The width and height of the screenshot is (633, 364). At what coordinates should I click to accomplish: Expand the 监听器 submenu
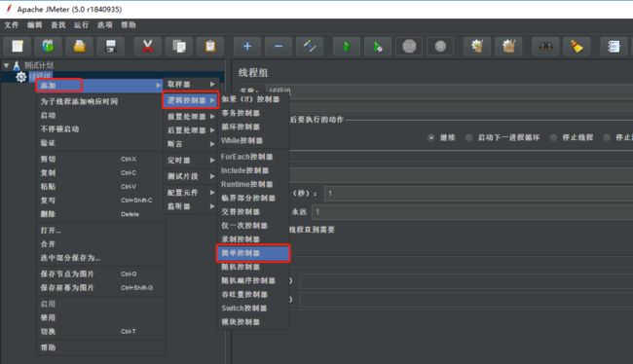pyautogui.click(x=191, y=206)
